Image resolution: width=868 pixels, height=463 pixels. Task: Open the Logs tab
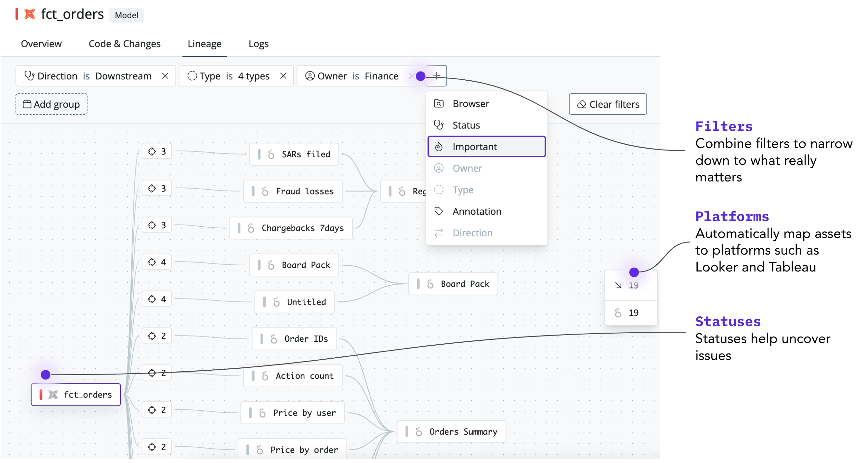click(258, 44)
